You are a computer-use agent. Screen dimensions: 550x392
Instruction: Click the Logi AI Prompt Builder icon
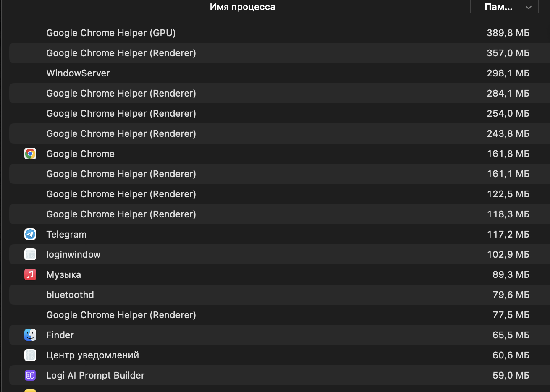click(30, 375)
